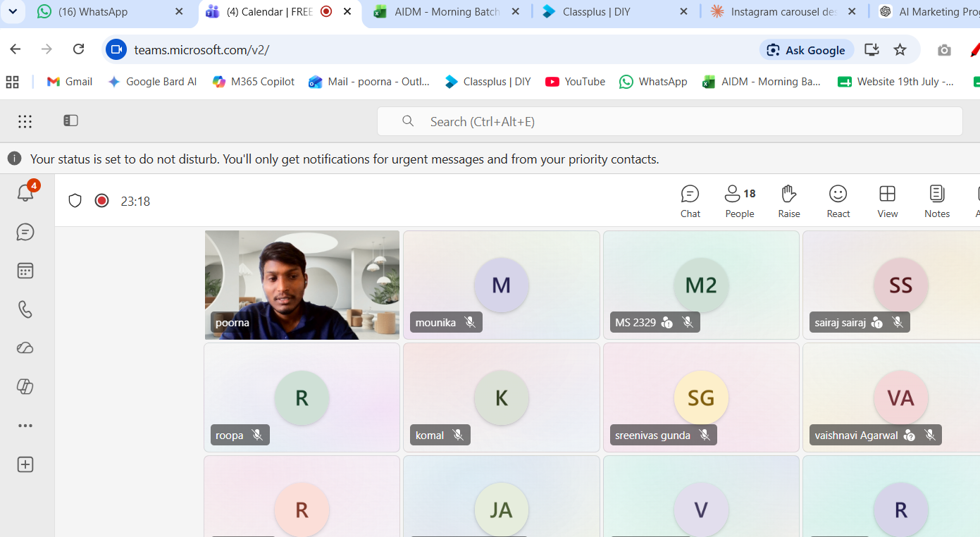The image size is (980, 537).
Task: Switch to Instagram carousel browser tab
Action: point(783,11)
